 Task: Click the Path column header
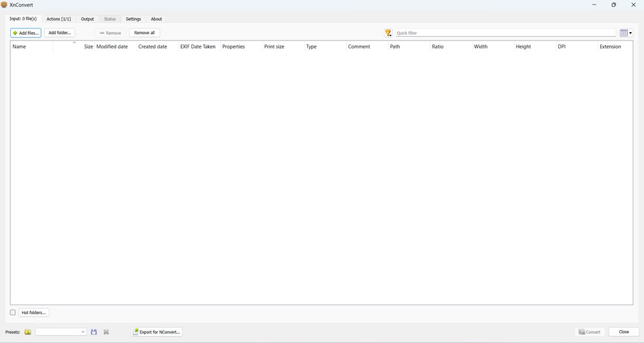tap(409, 46)
